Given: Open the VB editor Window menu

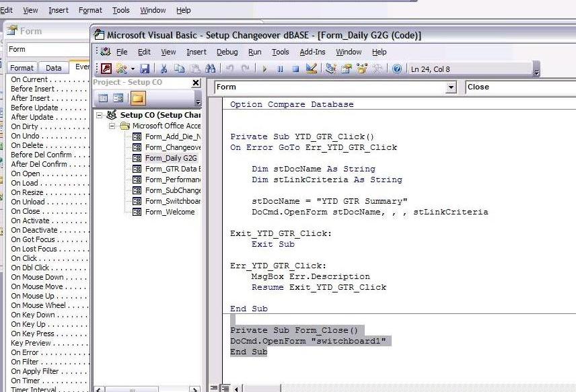Looking at the screenshot, I should (349, 52).
